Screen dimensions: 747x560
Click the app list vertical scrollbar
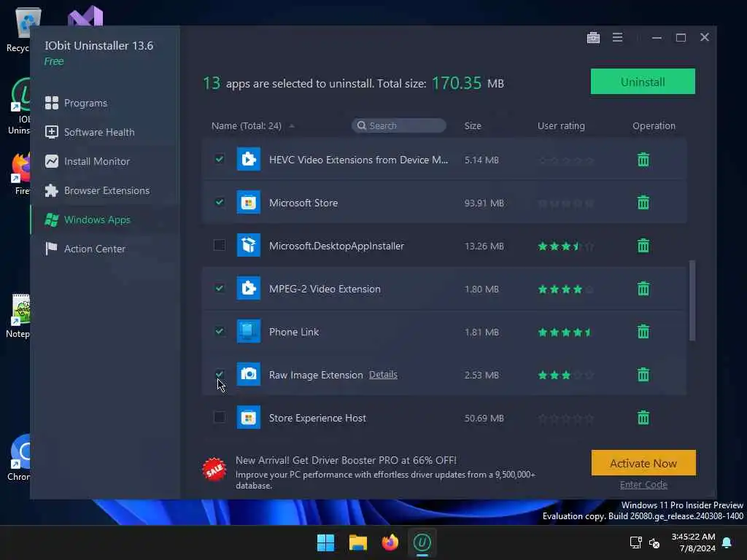coord(692,300)
